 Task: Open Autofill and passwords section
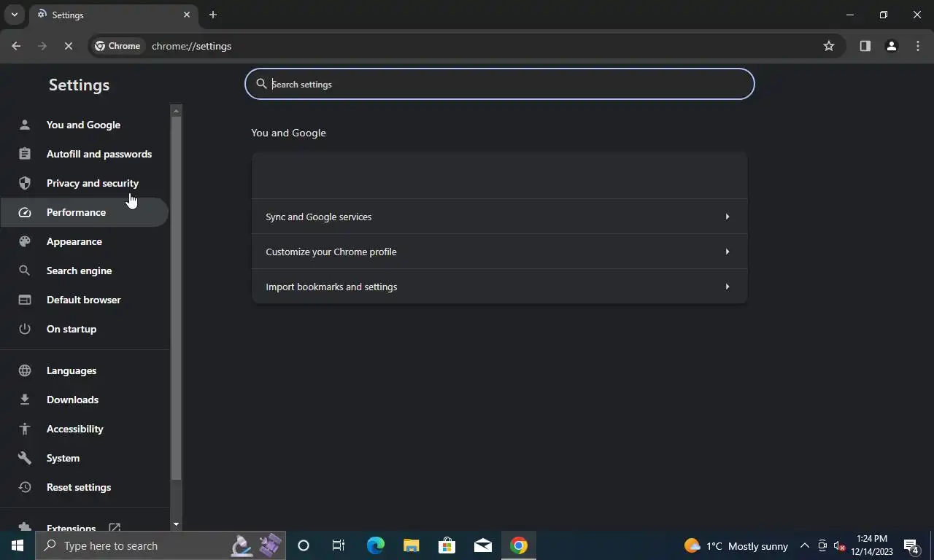[x=84, y=154]
